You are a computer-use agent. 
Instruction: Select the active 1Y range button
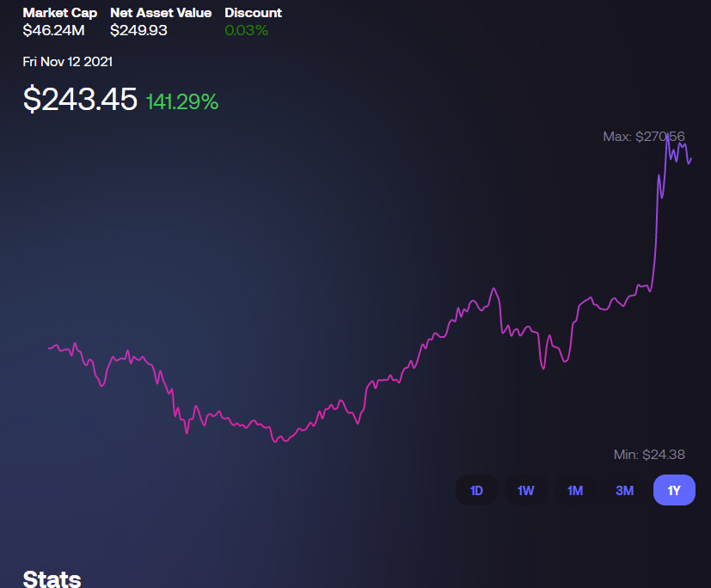click(x=674, y=490)
